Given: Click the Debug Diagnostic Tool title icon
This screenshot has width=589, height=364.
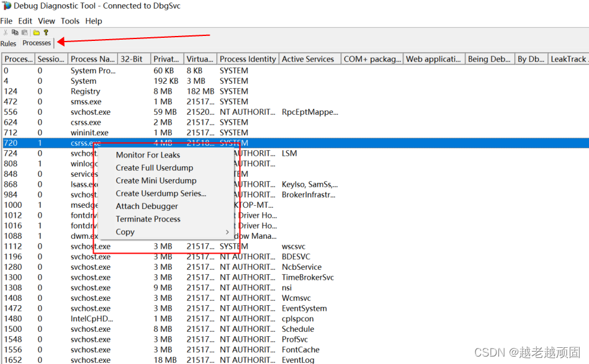Looking at the screenshot, I should point(6,6).
